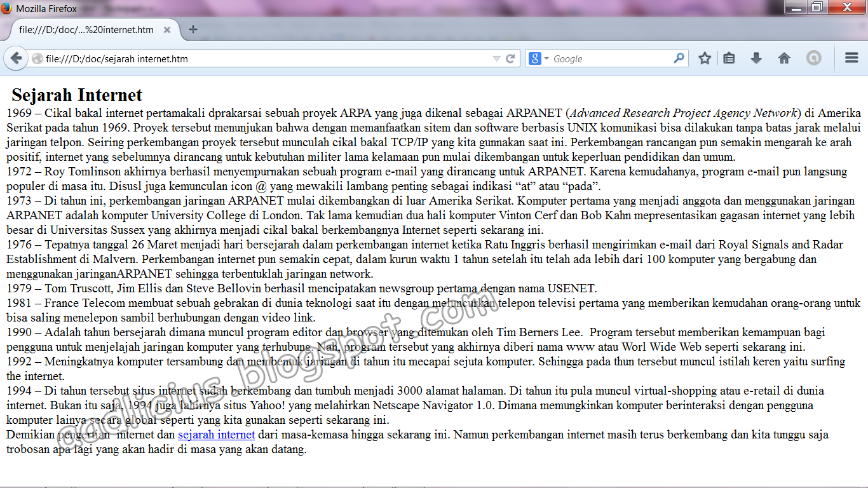Click the round gray toolbar add-on icon

814,58
